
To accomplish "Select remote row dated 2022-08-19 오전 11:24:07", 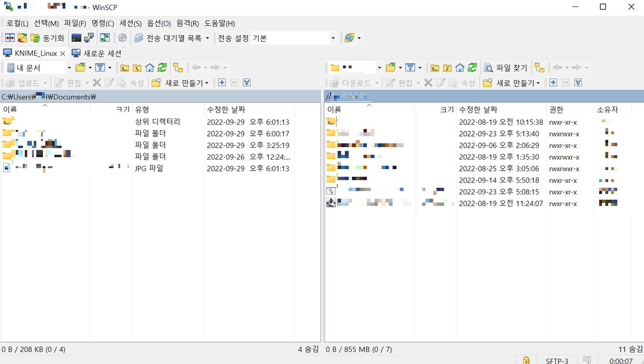I will click(x=478, y=203).
